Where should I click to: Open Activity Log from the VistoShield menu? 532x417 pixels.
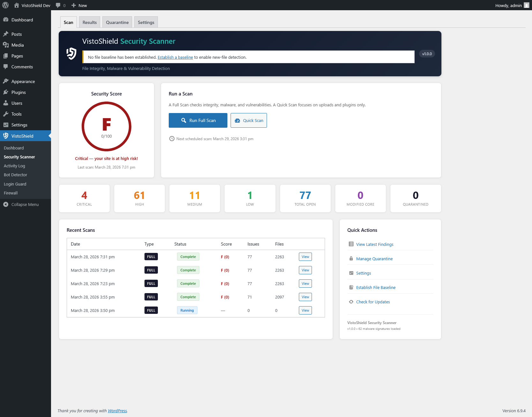(14, 166)
